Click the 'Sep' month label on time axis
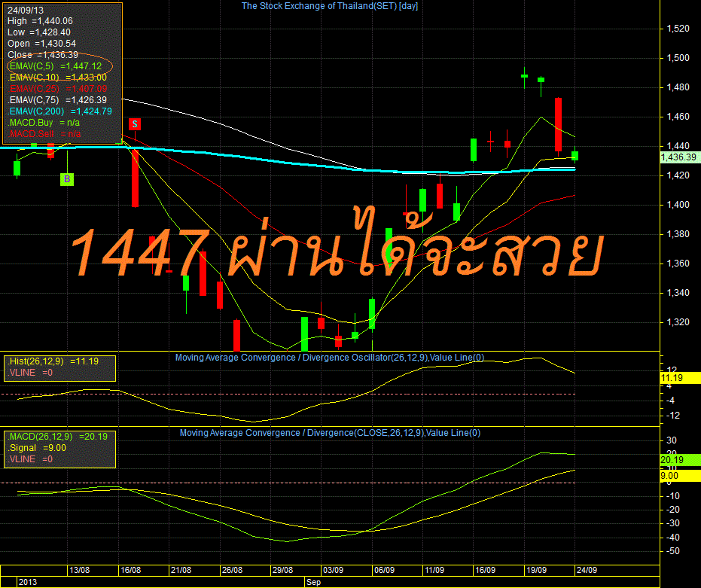 tap(313, 582)
